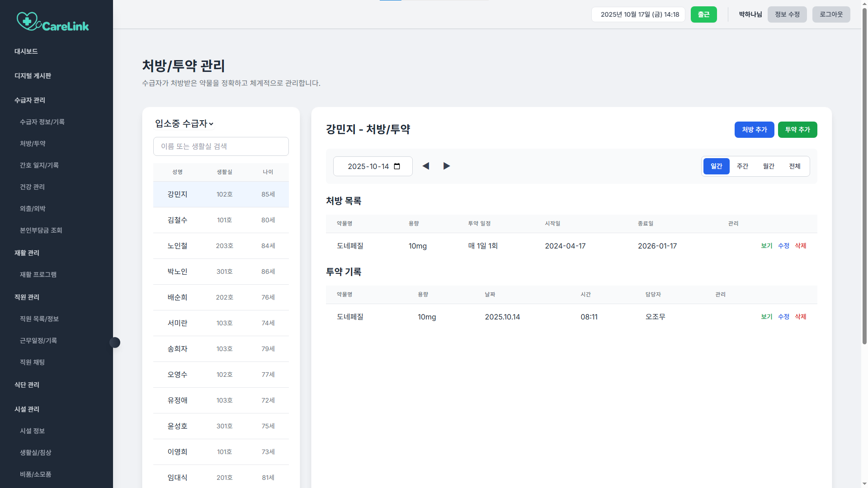Viewport: 868px width, 488px height.
Task: Open the calendar picker icon in date field
Action: tap(397, 166)
